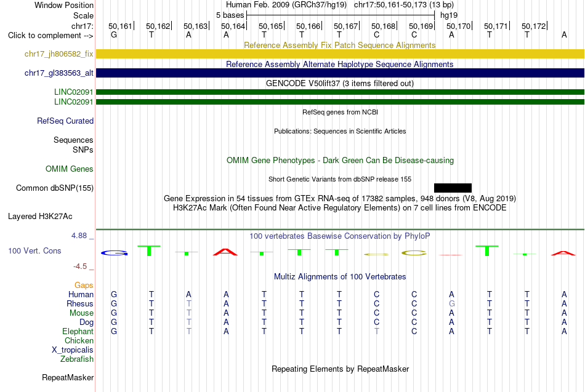This screenshot has width=585, height=392.
Task: Click the SNPs track label
Action: [83, 150]
